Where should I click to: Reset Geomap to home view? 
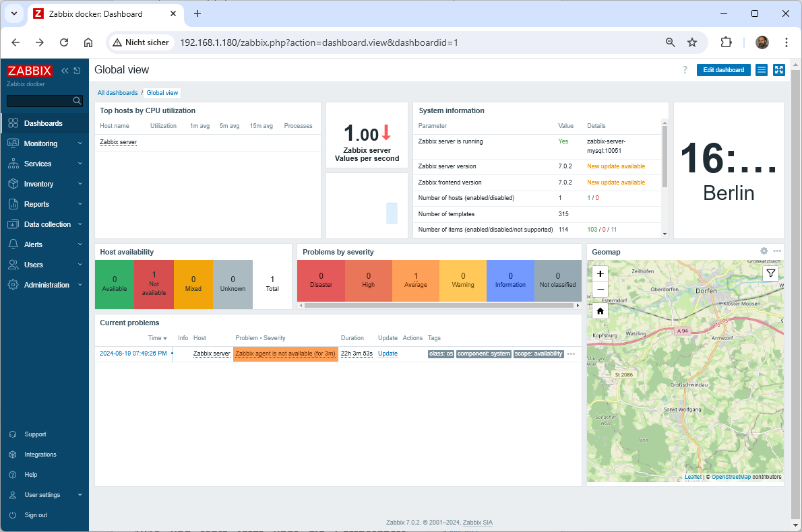coord(600,311)
